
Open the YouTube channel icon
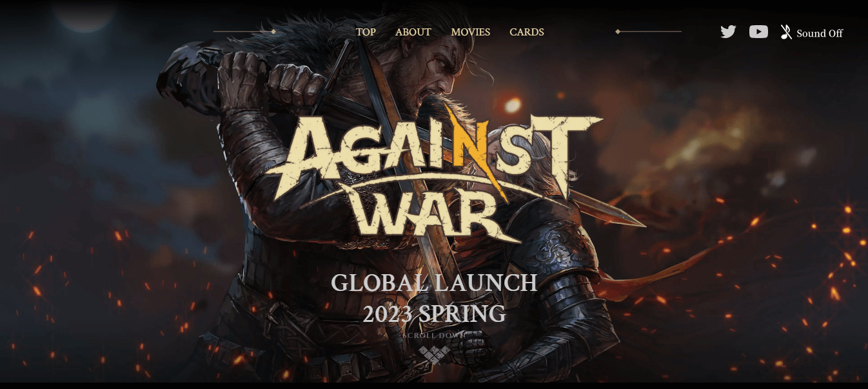[758, 32]
